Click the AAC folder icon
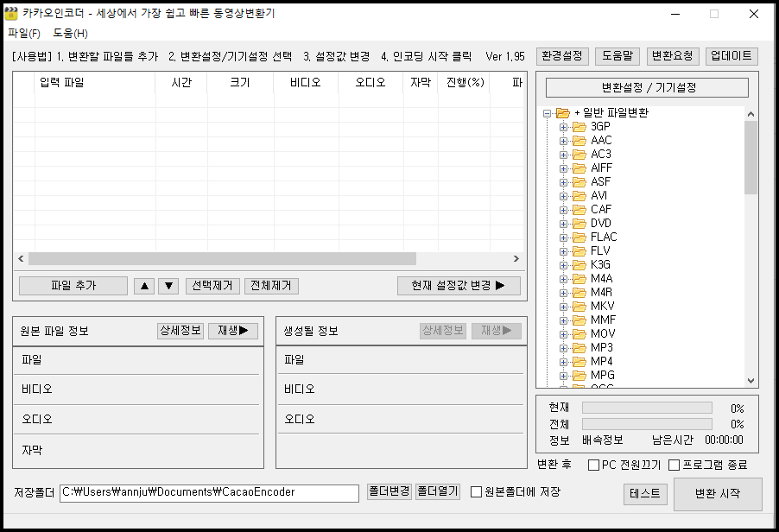The image size is (779, 532). point(579,141)
